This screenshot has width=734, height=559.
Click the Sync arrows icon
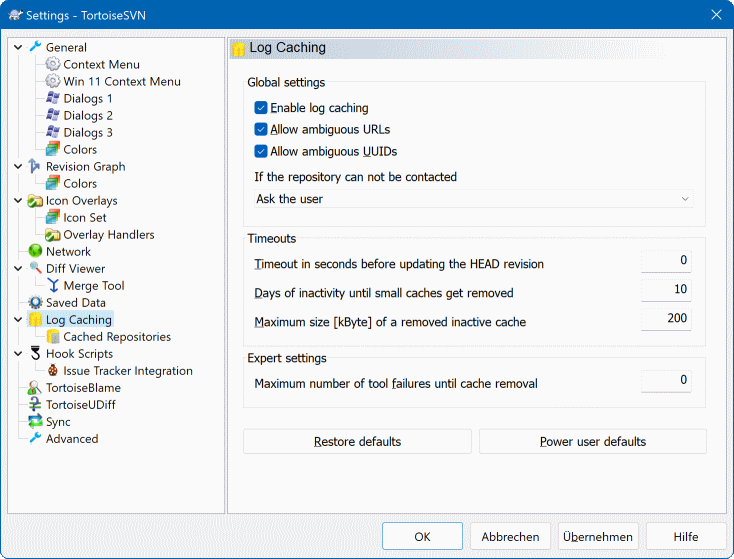35,422
